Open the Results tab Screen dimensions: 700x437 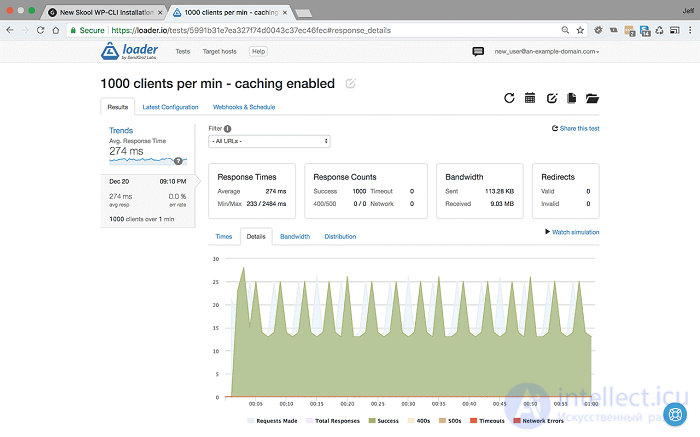tap(118, 107)
